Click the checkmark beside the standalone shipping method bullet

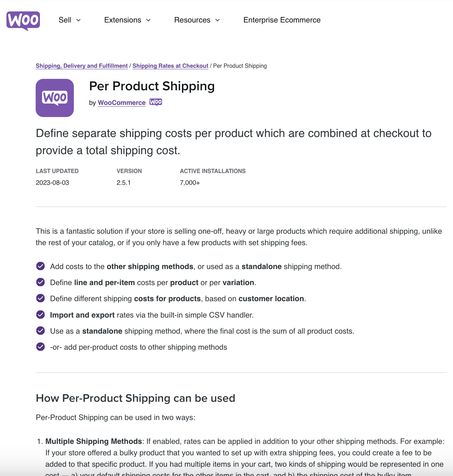[40, 330]
